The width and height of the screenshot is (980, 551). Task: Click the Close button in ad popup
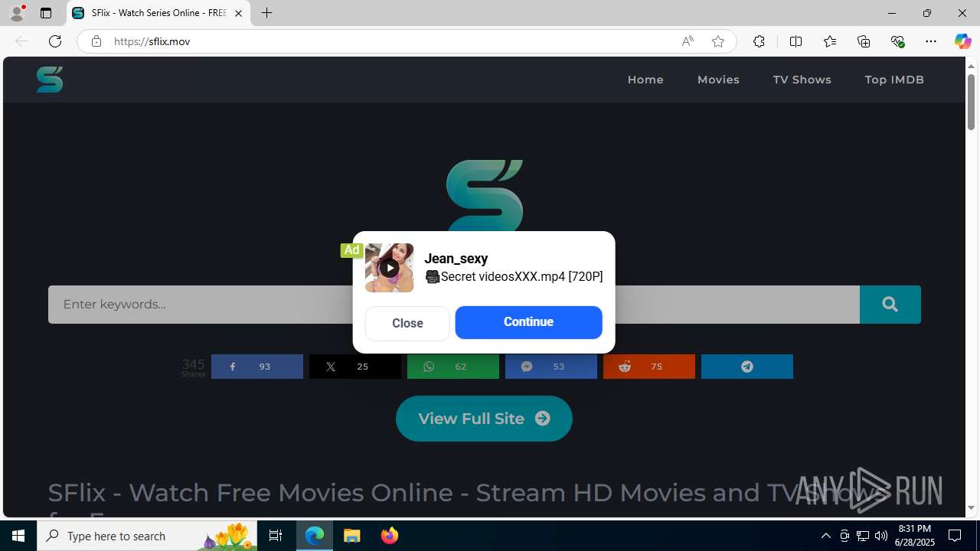tap(407, 323)
